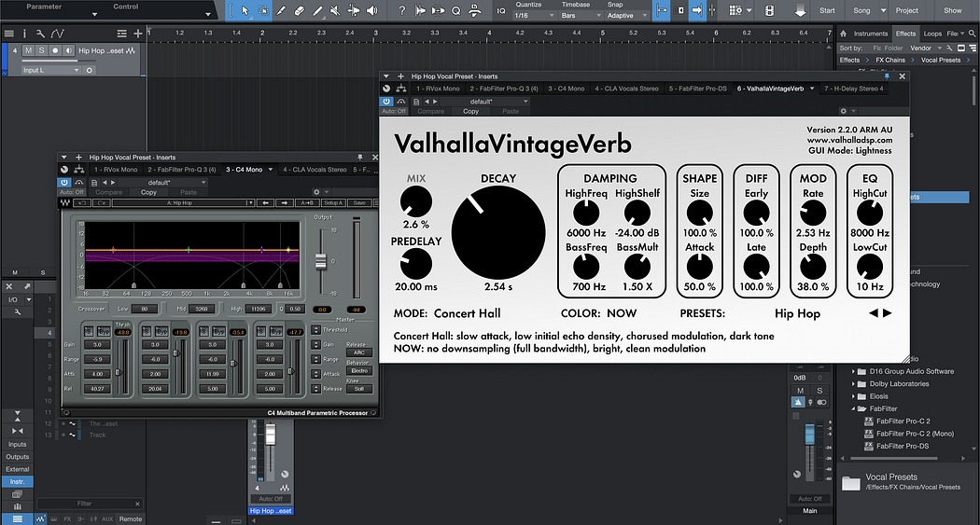
Task: Select the Mute tool in the toolbar
Action: click(333, 10)
